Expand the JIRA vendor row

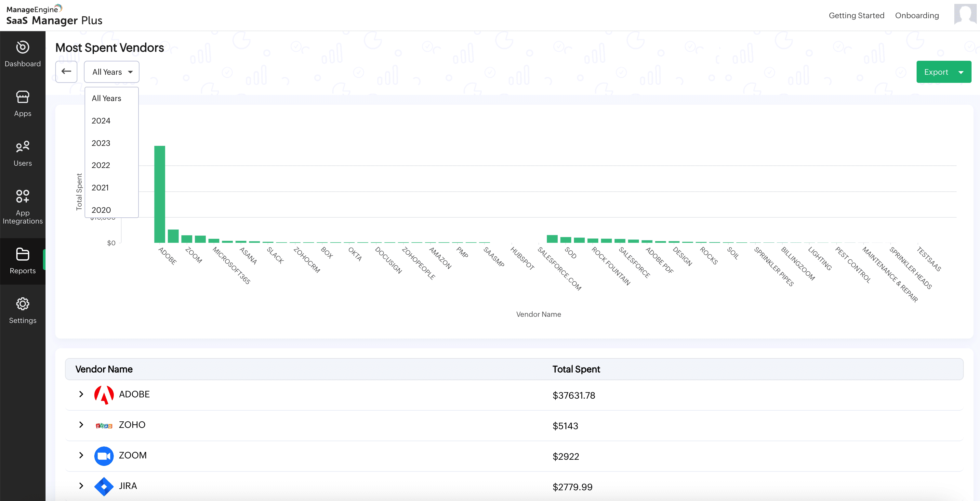click(81, 486)
